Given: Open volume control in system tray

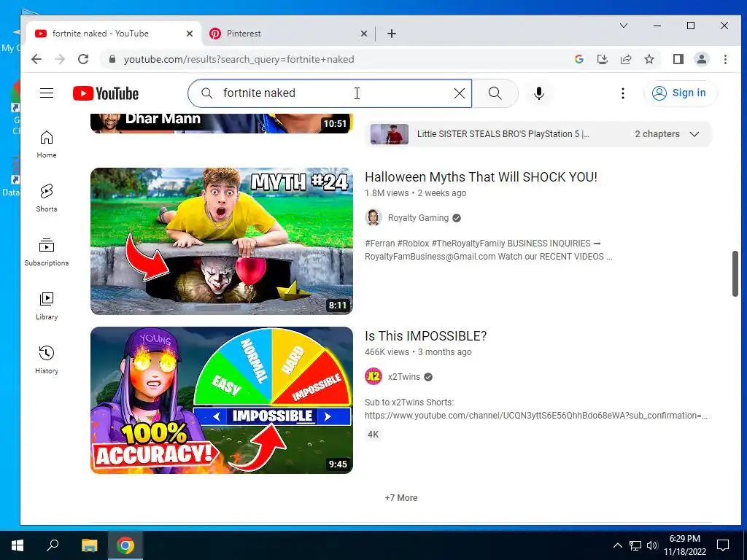Looking at the screenshot, I should 652,545.
